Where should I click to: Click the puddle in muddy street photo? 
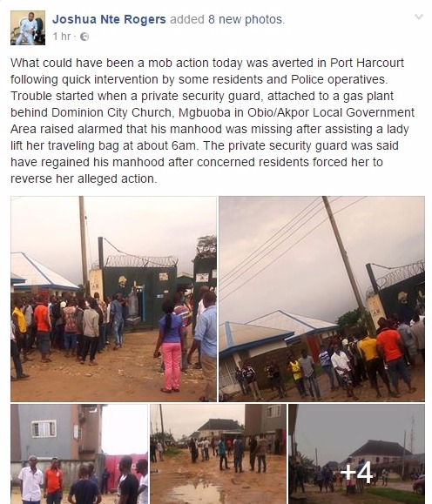(196, 492)
